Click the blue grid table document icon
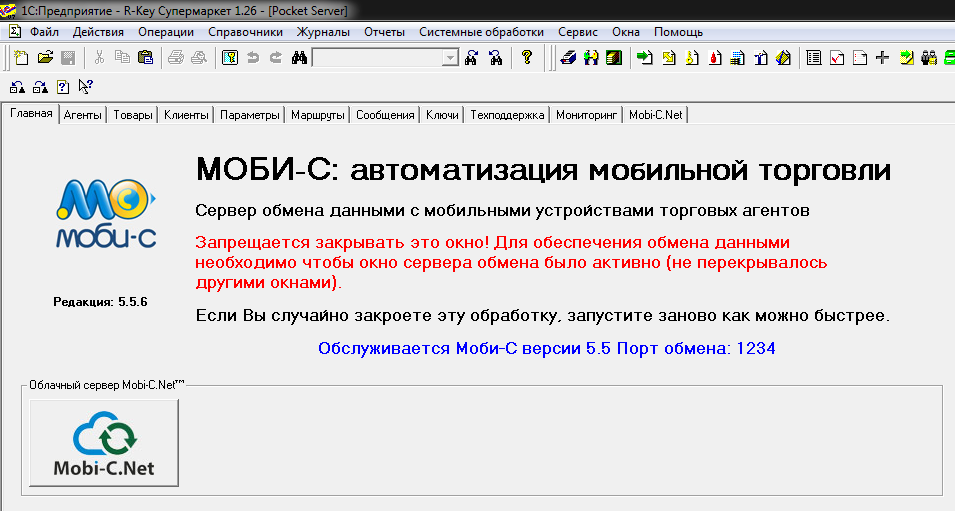The width and height of the screenshot is (955, 511). [x=738, y=58]
